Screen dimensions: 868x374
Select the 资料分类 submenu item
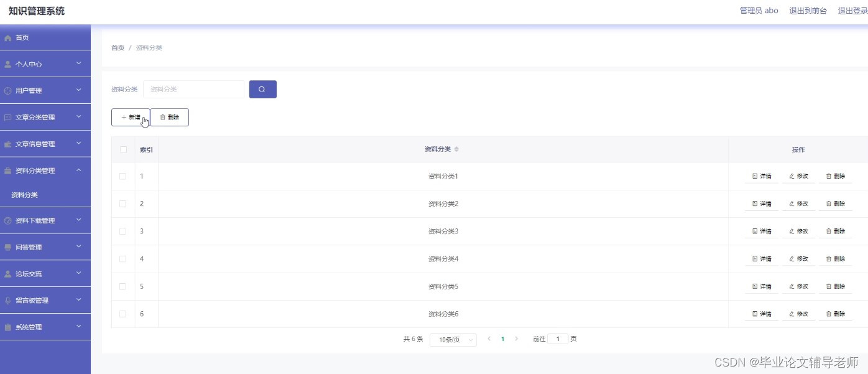(25, 195)
